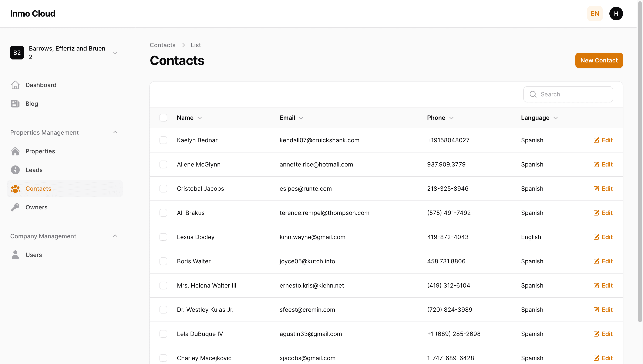
Task: Click the H user avatar icon
Action: tap(616, 14)
